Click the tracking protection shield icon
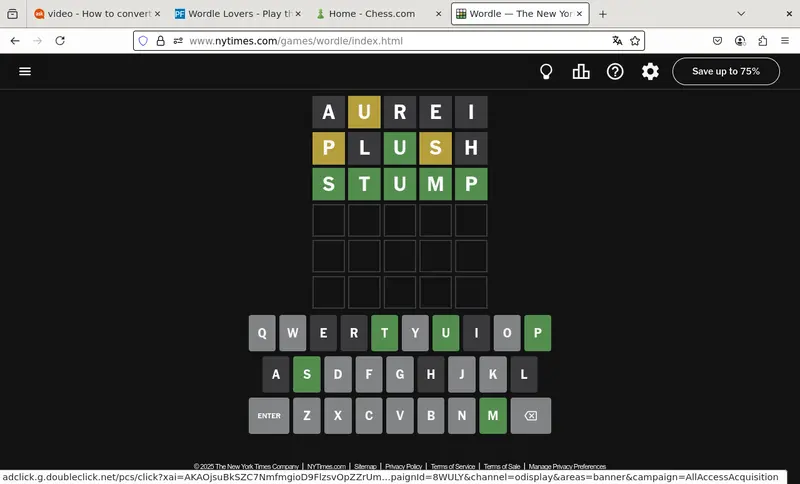 [x=143, y=41]
